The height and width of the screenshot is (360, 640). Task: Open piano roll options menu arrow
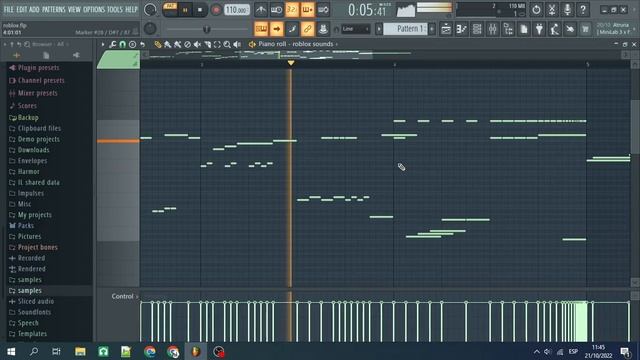point(103,44)
